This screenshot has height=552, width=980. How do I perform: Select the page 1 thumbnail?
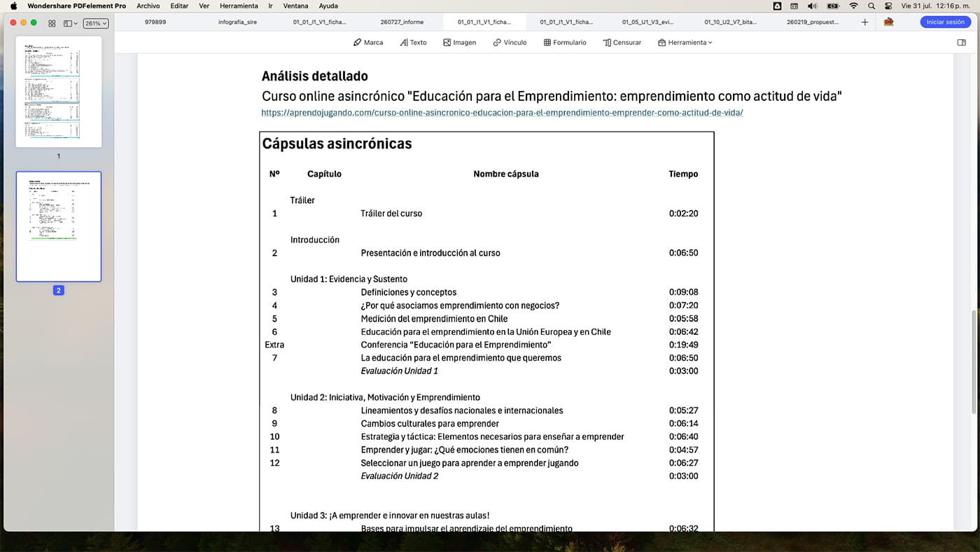[59, 92]
